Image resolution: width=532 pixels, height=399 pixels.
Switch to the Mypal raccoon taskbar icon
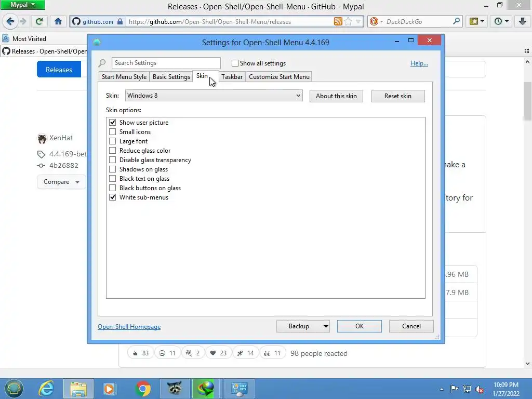(175, 389)
